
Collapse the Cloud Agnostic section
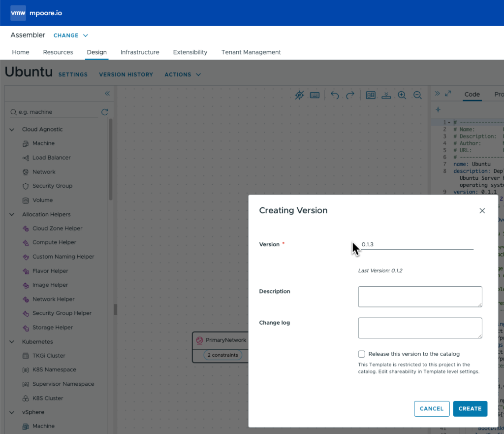pyautogui.click(x=11, y=129)
